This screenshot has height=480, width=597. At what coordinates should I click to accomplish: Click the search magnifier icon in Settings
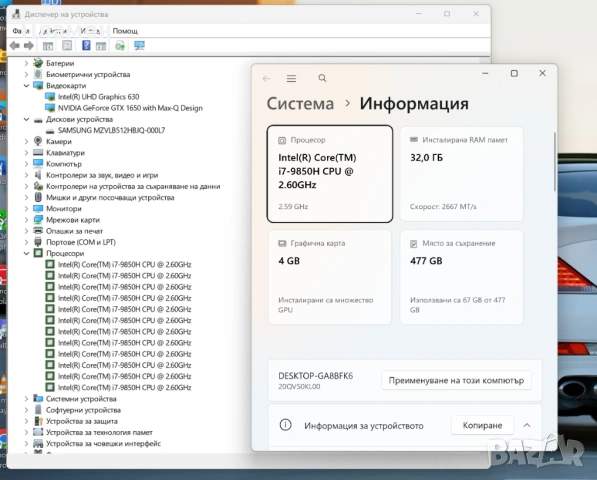pyautogui.click(x=322, y=78)
